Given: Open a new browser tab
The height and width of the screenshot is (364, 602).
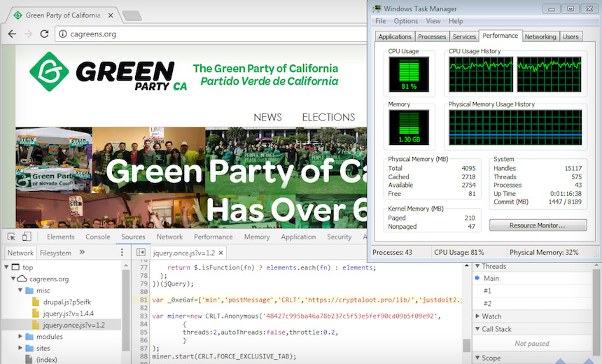Looking at the screenshot, I should [x=132, y=15].
